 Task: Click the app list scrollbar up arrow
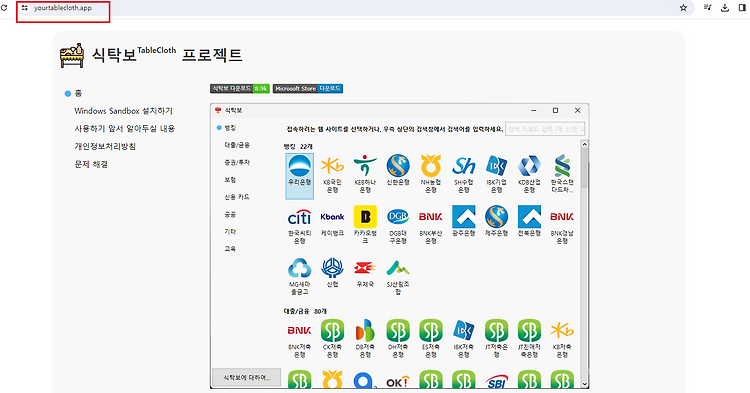click(x=585, y=144)
